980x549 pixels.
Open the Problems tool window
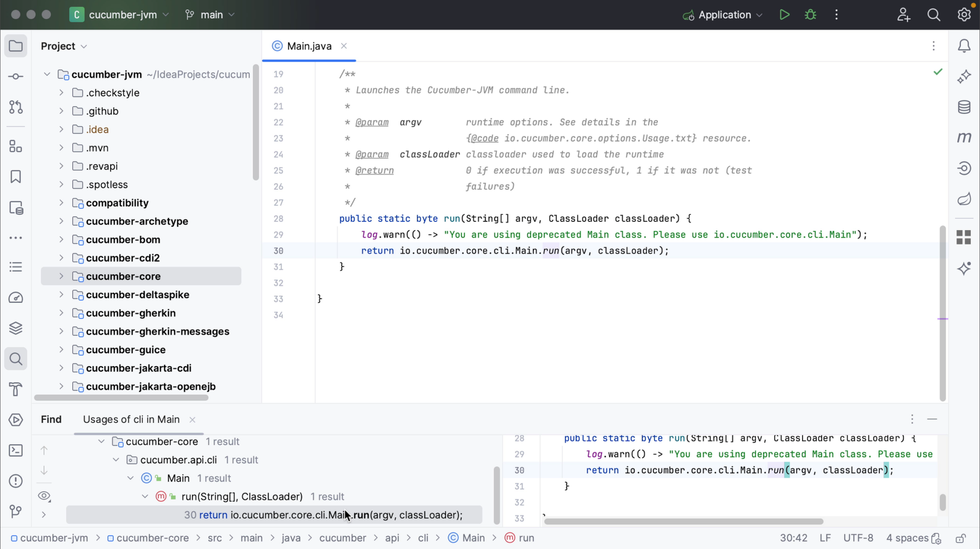pyautogui.click(x=16, y=481)
